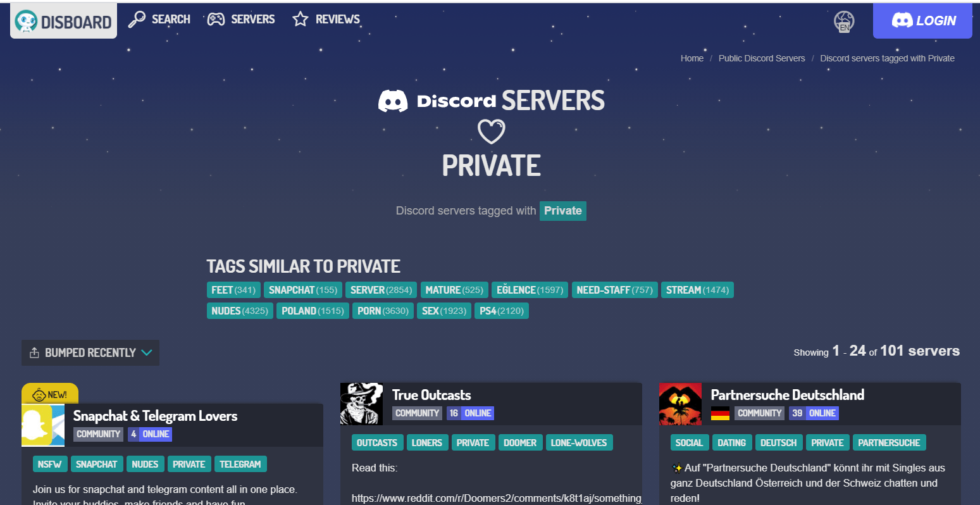Click 'Discord servers tagged with Private' breadcrumb
The image size is (980, 505).
pos(888,58)
